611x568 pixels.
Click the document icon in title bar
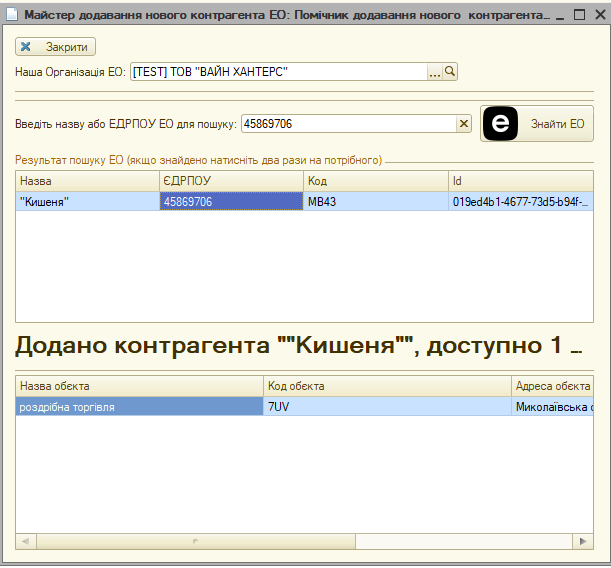12,14
